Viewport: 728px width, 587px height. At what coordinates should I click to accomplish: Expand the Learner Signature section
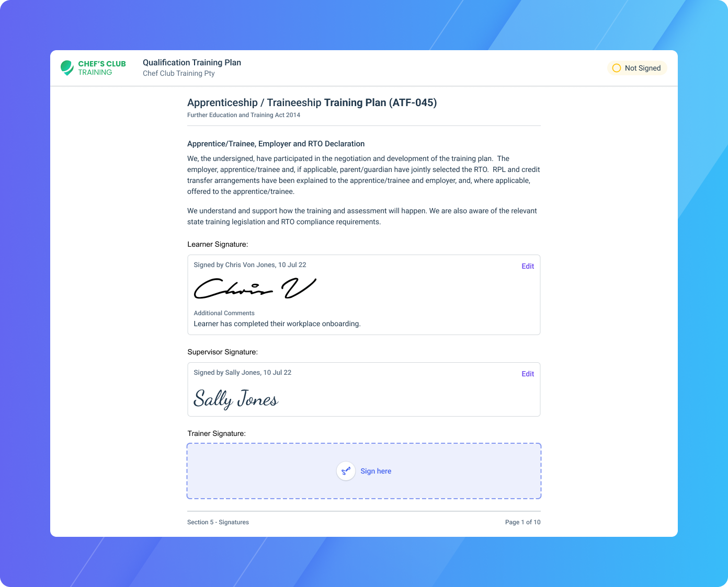click(218, 244)
